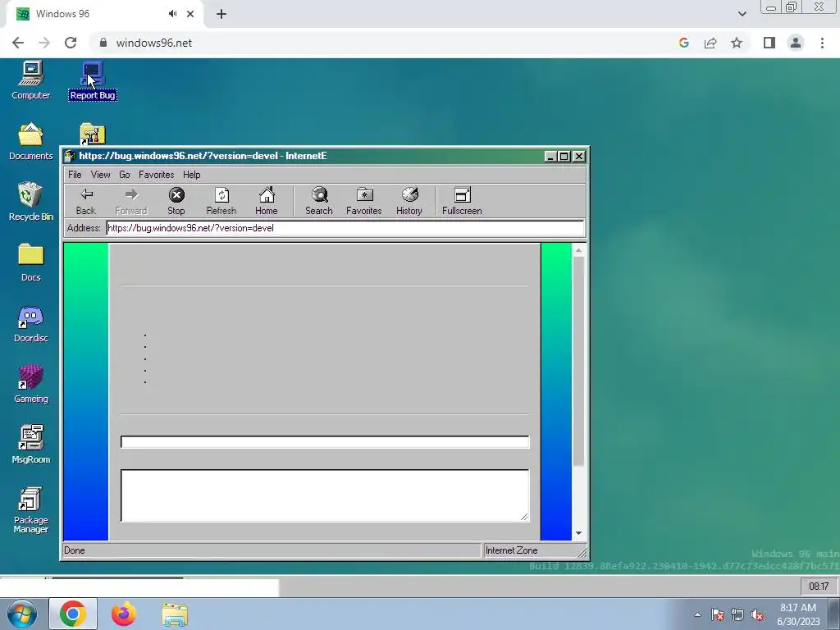Click the Search toolbar icon
This screenshot has width=840, height=630.
(319, 202)
